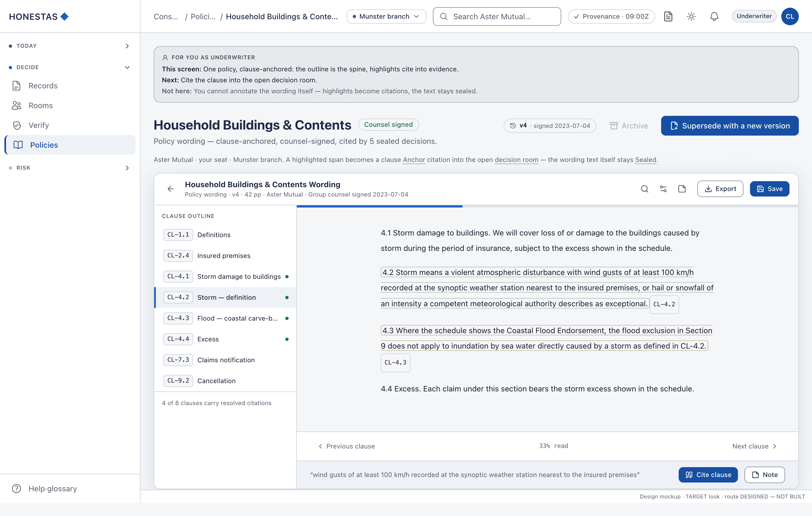Toggle the light/dark theme sun icon
Image resolution: width=812 pixels, height=516 pixels.
point(691,16)
